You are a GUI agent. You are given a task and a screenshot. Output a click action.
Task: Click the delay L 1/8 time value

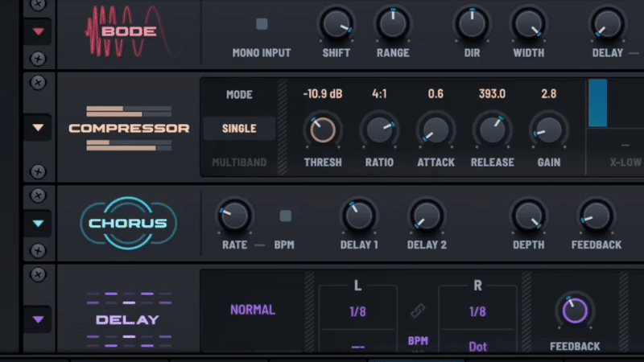click(358, 311)
